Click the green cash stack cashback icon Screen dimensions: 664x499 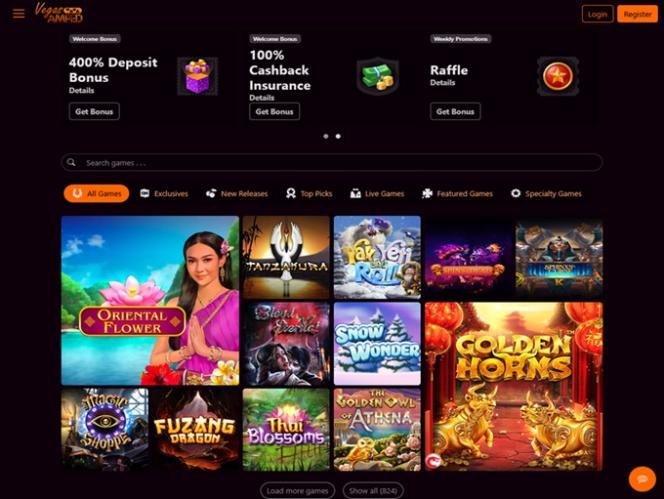[377, 76]
